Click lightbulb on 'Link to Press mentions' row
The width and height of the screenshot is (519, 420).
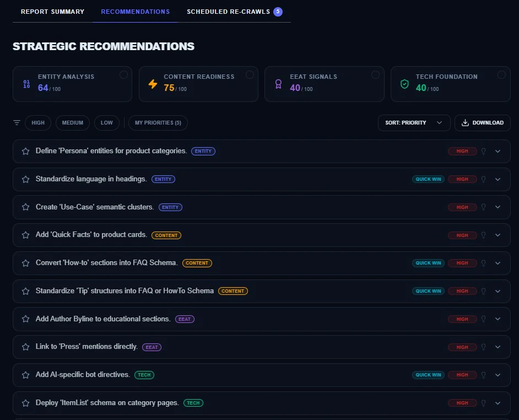point(483,347)
